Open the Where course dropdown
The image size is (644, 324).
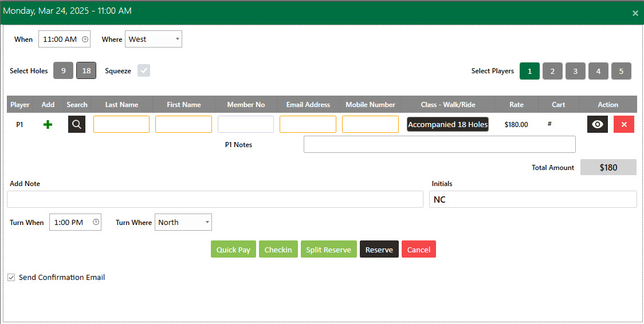pos(154,39)
